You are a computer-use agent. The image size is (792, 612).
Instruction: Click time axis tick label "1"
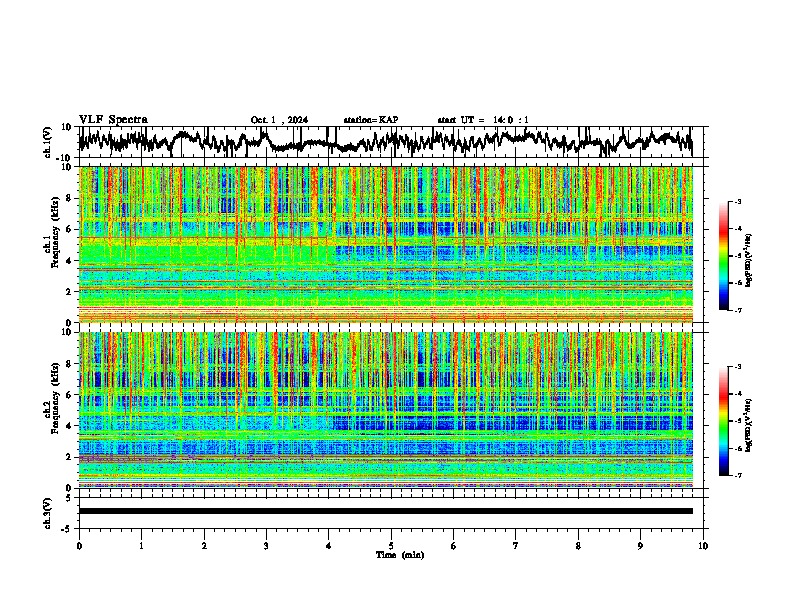point(141,546)
